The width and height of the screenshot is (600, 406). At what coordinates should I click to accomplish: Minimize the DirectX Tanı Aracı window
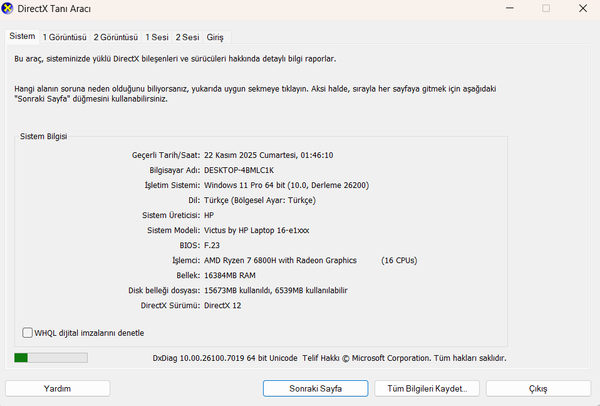tap(510, 8)
